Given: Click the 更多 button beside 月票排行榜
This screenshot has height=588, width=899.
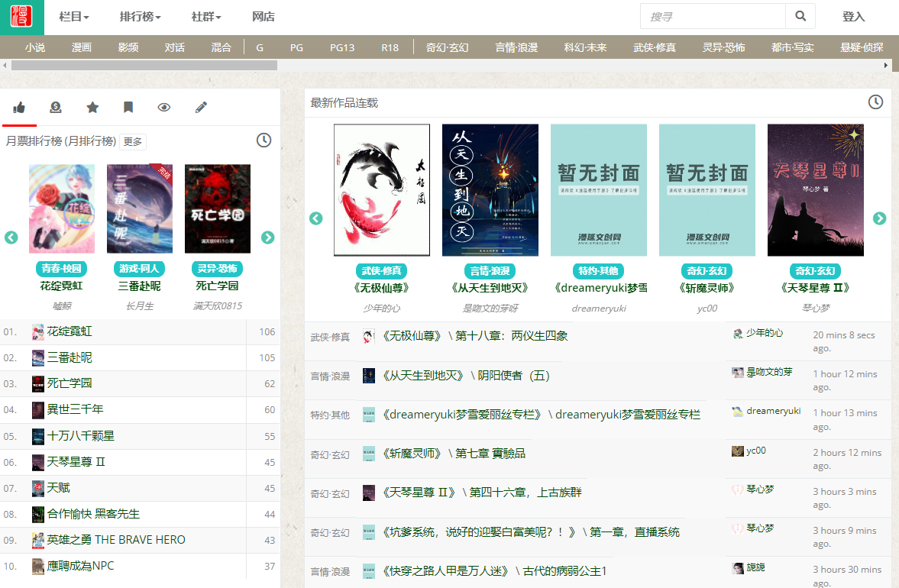Looking at the screenshot, I should pos(133,141).
